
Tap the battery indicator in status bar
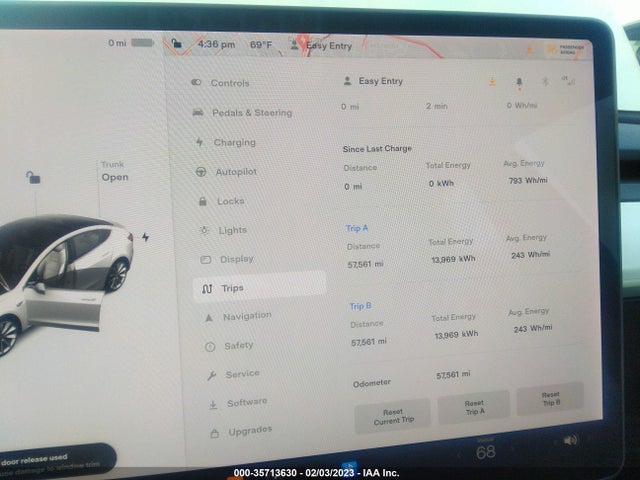(x=142, y=42)
